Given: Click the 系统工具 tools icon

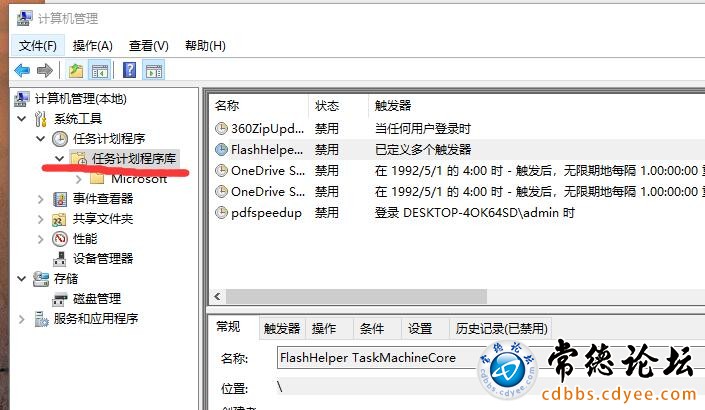Looking at the screenshot, I should click(41, 119).
